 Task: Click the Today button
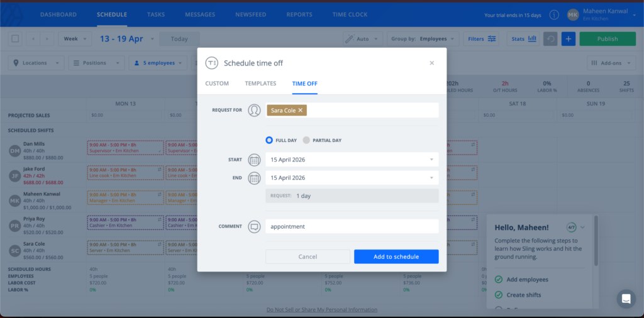pyautogui.click(x=179, y=39)
